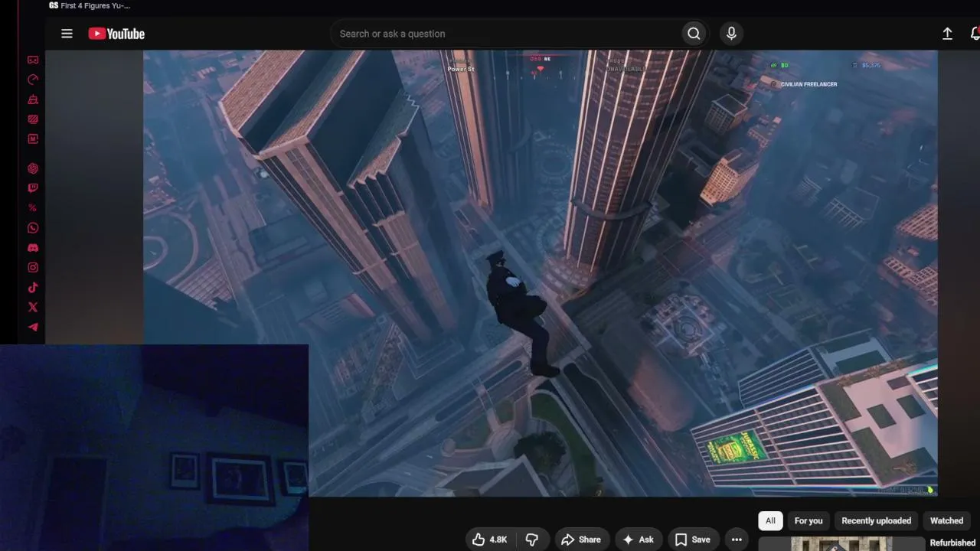Click the 'CIVILIAN FREELANCER' text in the video
Screen dimensions: 980x551
[808, 84]
